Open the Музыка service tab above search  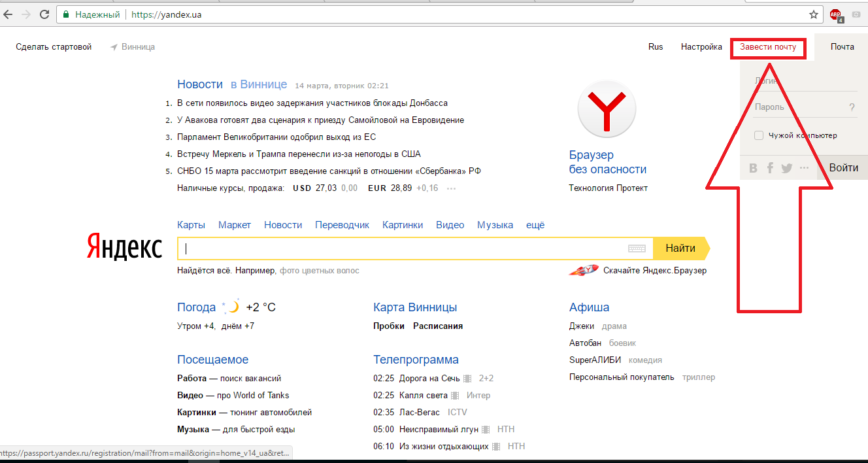pyautogui.click(x=495, y=225)
